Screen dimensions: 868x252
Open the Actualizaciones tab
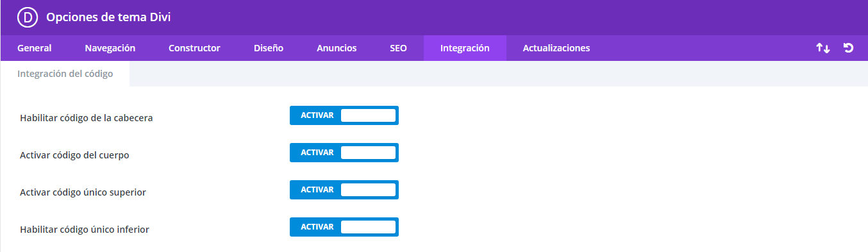[x=556, y=48]
